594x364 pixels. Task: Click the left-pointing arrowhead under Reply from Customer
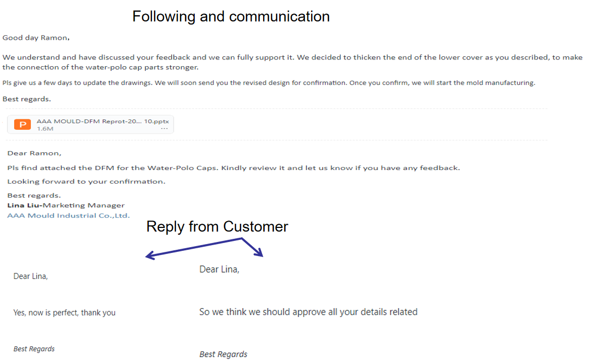pyautogui.click(x=149, y=256)
